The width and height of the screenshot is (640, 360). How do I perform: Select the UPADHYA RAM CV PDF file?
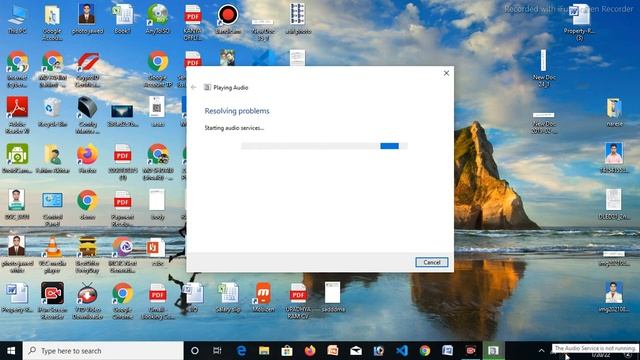point(298,301)
